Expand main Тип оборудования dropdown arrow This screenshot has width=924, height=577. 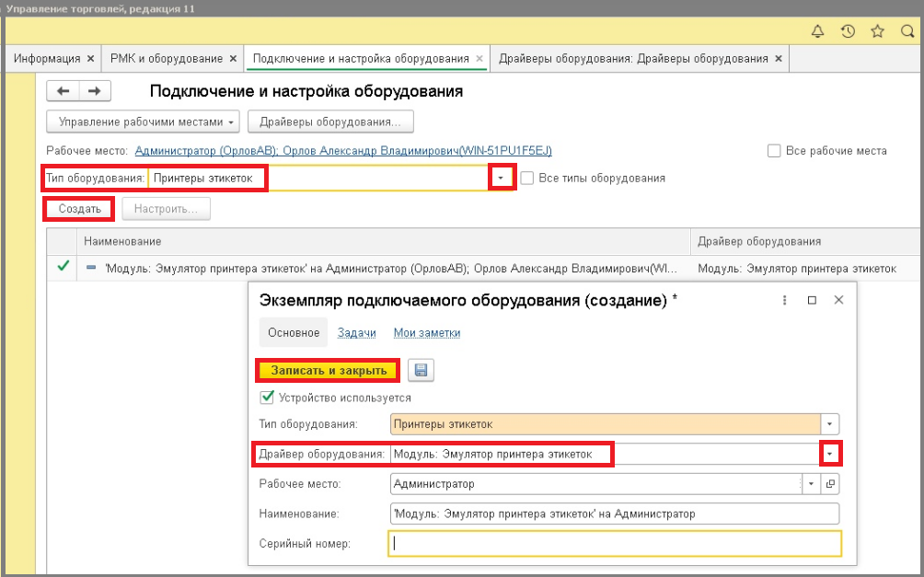502,178
